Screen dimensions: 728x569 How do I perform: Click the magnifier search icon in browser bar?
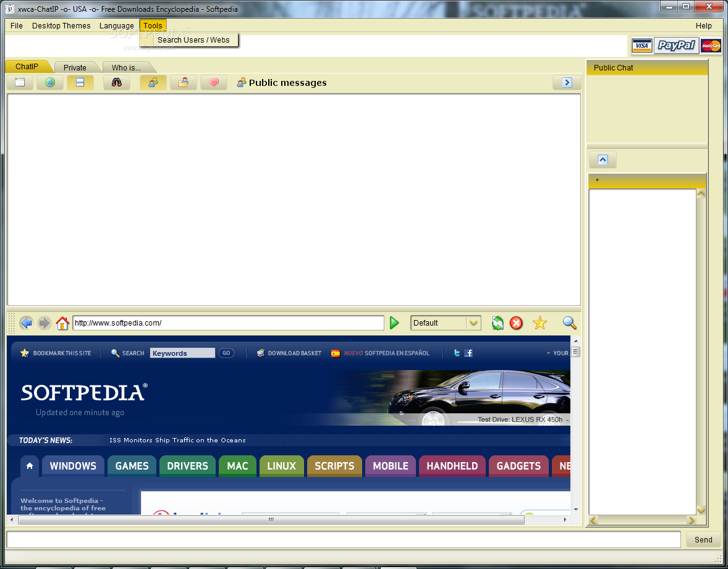(x=569, y=322)
